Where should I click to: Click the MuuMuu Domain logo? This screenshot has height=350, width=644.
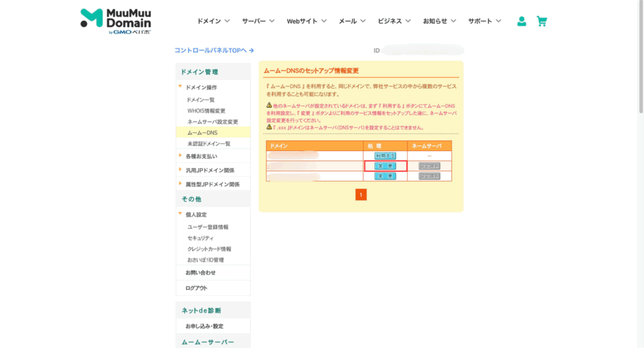116,21
